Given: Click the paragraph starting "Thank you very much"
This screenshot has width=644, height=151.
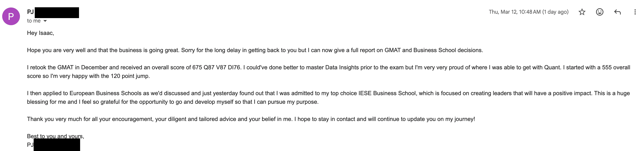Looking at the screenshot, I should coord(251,119).
